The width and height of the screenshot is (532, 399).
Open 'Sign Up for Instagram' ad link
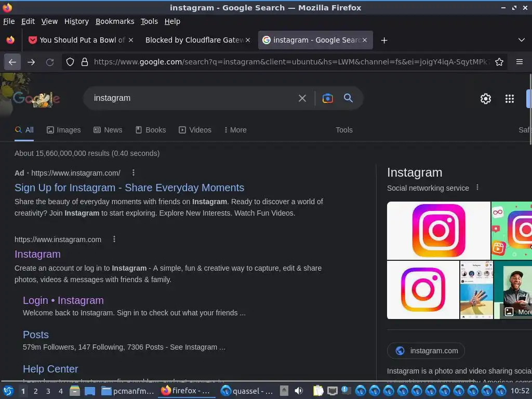[129, 188]
